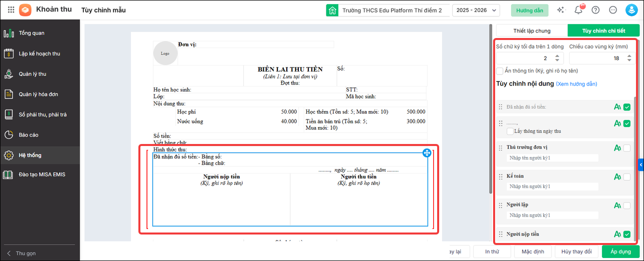Click drag handle of Người lập row

[501, 205]
